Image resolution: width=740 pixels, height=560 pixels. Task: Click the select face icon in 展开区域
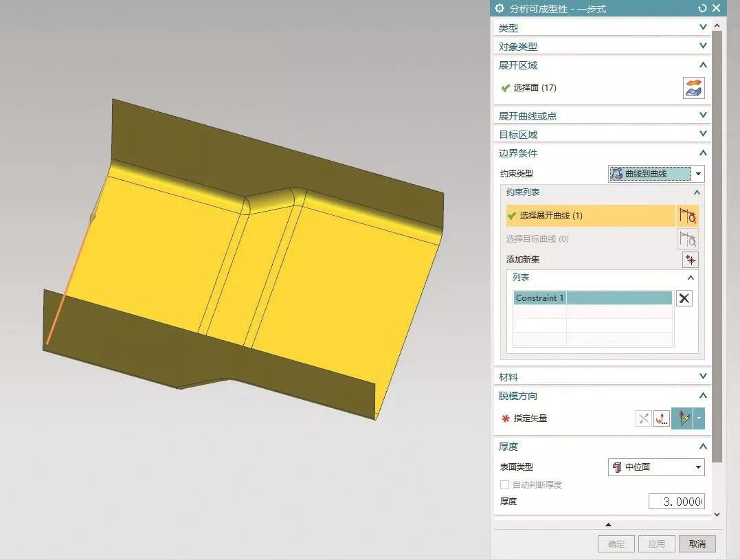point(693,88)
